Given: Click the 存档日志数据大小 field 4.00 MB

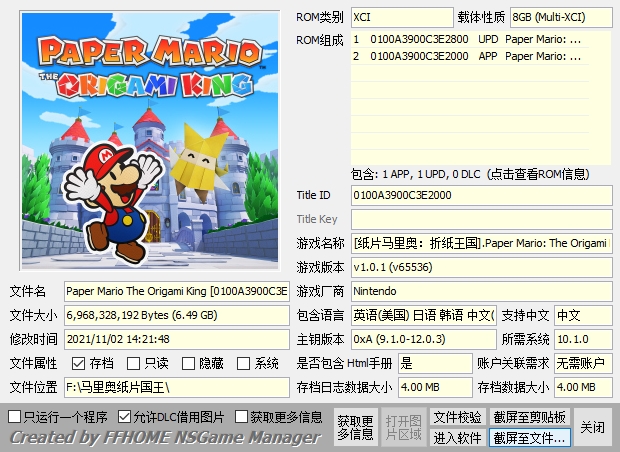Looking at the screenshot, I should tap(435, 387).
